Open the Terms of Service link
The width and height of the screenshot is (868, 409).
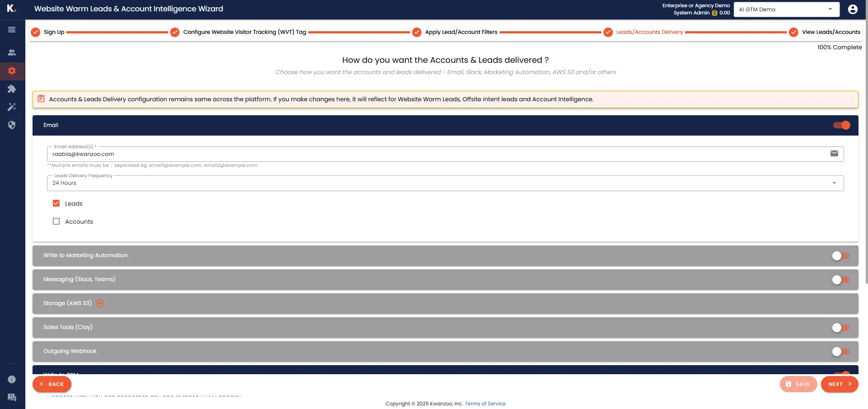click(x=485, y=404)
